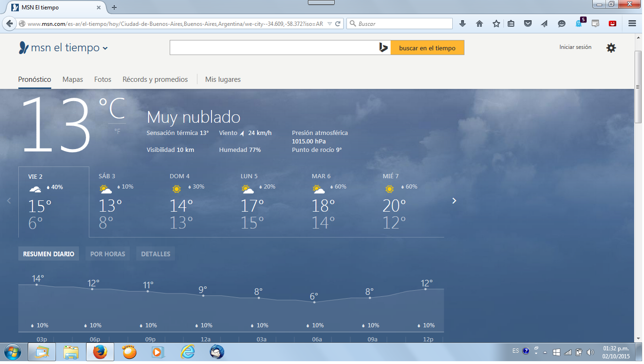Open Mis lugares tab
This screenshot has width=644, height=364.
click(x=223, y=79)
